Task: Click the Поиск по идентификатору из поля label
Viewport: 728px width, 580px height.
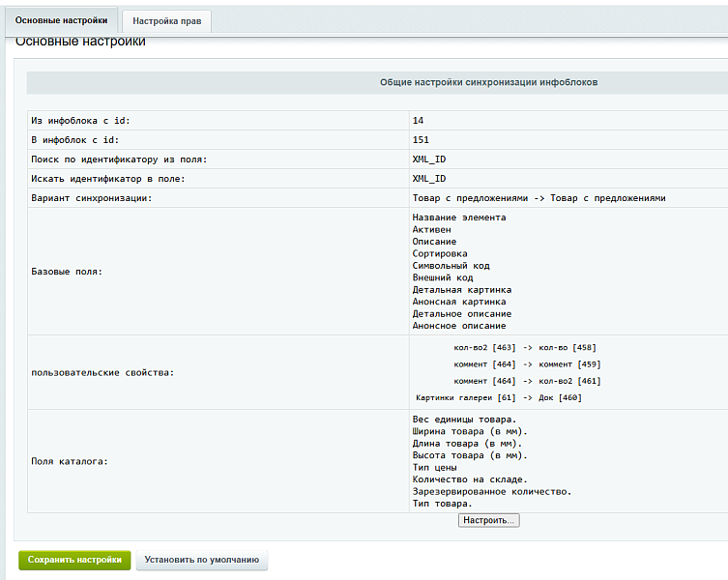Action: point(119,159)
